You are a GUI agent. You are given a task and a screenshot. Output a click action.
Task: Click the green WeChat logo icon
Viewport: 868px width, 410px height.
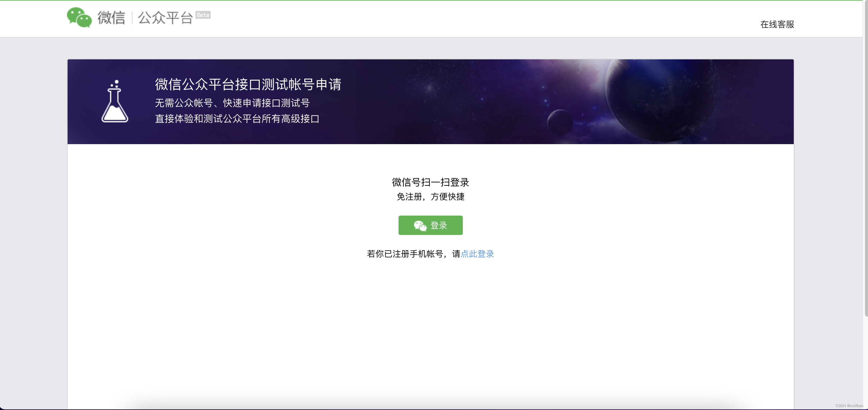(79, 17)
